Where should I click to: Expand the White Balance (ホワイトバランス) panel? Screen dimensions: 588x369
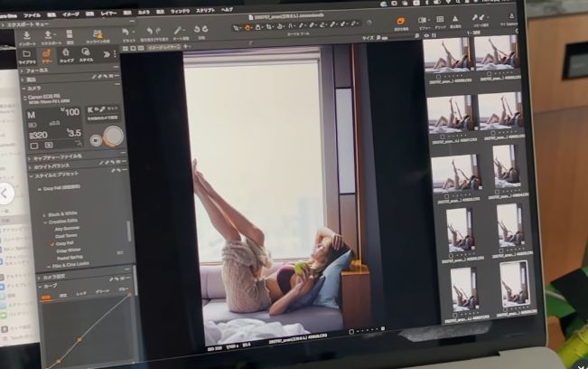[x=30, y=167]
